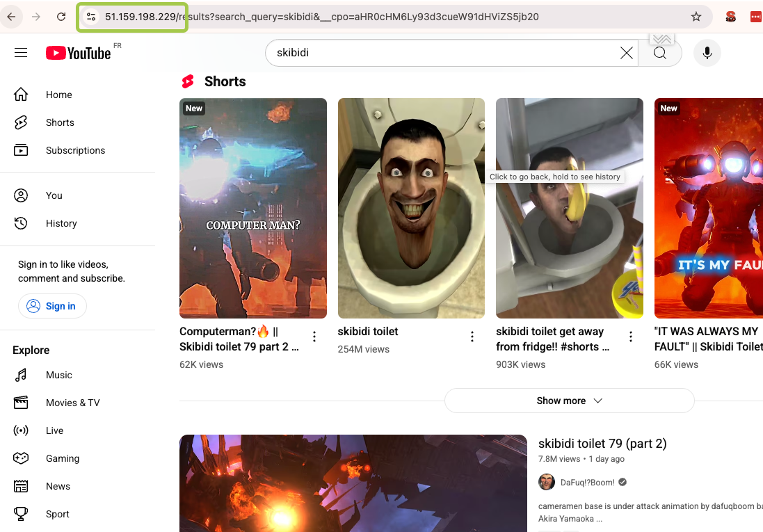Open options for get away from fridge short

coord(631,337)
